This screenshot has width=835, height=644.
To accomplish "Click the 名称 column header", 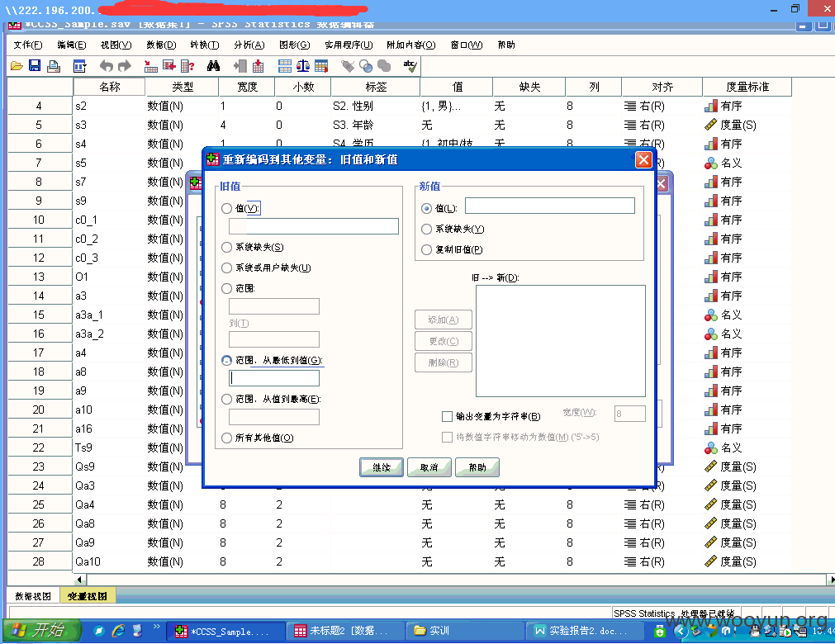I will coord(109,87).
